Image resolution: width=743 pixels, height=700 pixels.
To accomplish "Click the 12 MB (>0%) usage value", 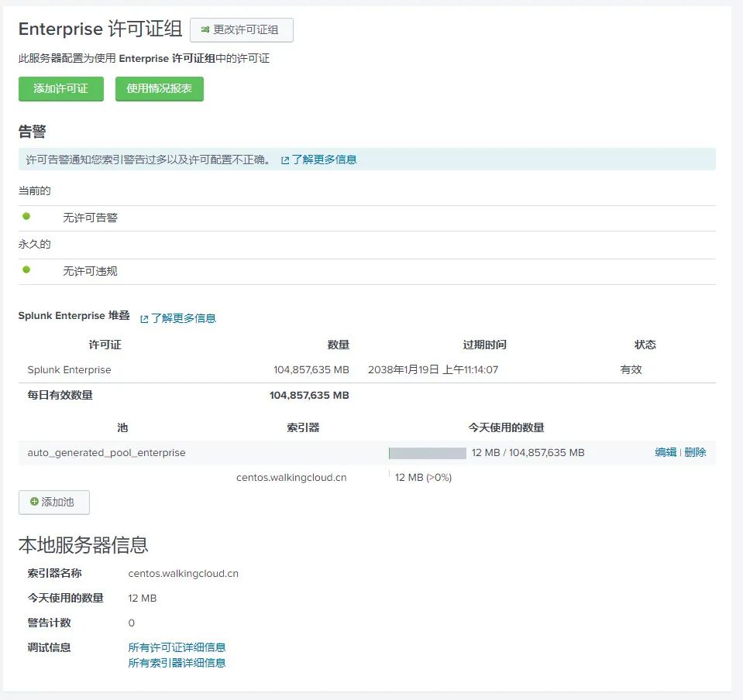I will pos(423,478).
